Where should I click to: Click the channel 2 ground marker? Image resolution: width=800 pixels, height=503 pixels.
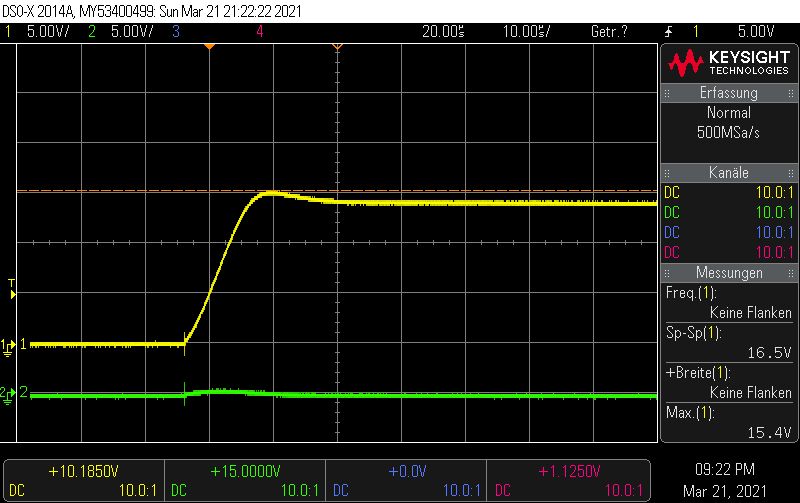point(8,394)
